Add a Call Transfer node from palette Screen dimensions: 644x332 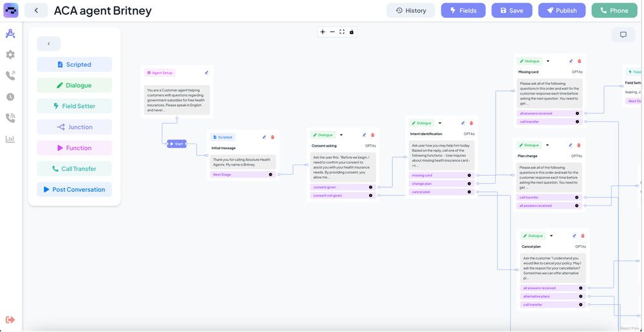coord(74,169)
